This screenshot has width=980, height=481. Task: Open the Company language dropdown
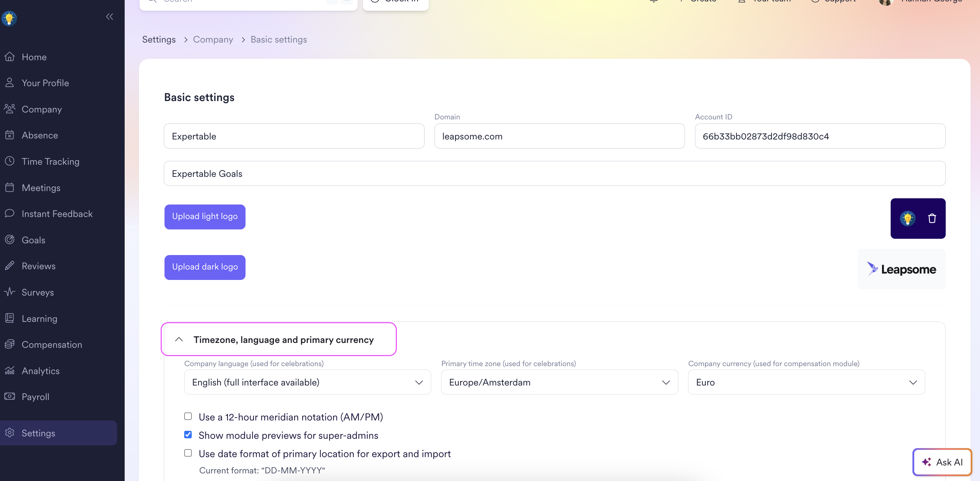tap(307, 382)
